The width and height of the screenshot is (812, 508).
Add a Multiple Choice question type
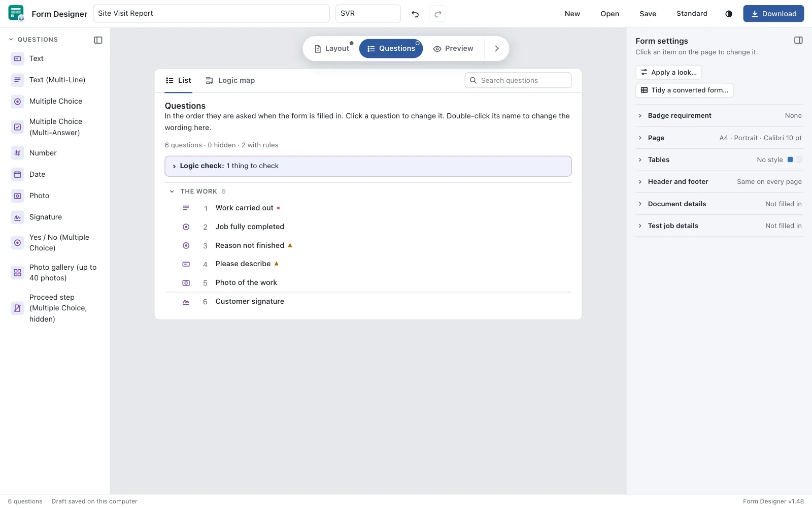pyautogui.click(x=55, y=101)
